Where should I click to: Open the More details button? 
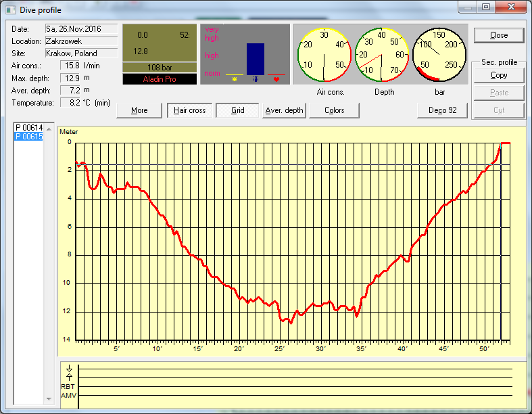click(x=139, y=110)
